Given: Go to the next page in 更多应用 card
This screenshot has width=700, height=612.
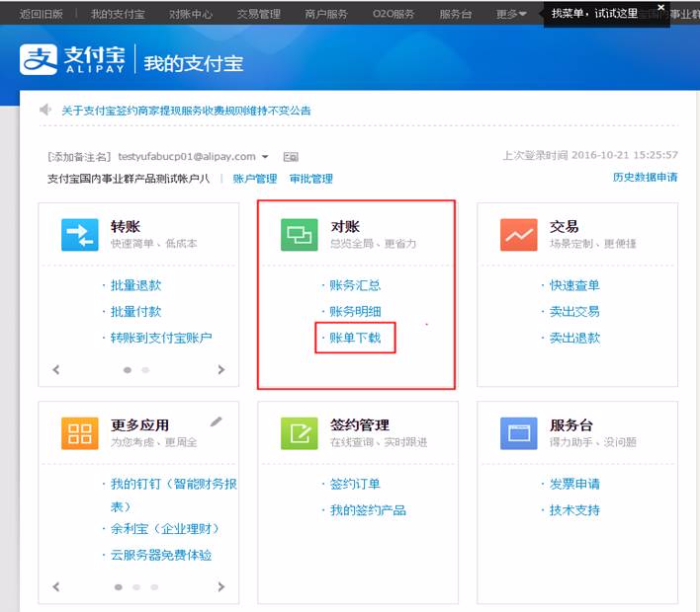Looking at the screenshot, I should point(221,587).
